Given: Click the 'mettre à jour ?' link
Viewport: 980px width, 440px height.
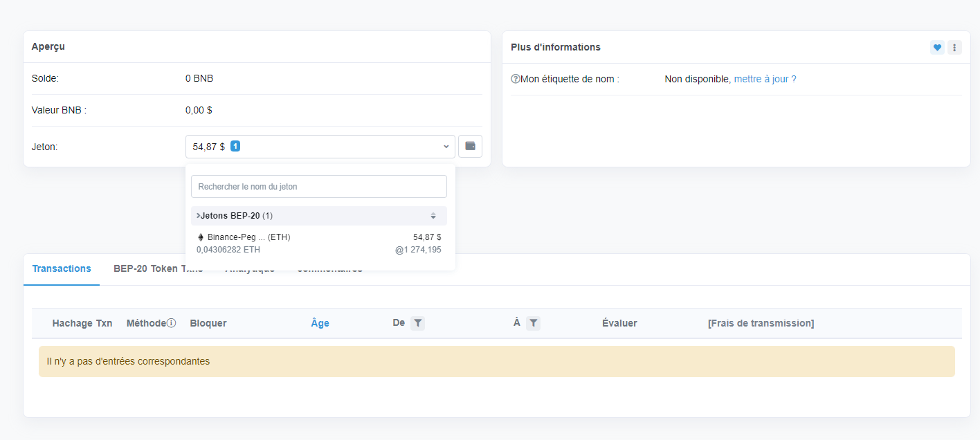Looking at the screenshot, I should tap(765, 80).
